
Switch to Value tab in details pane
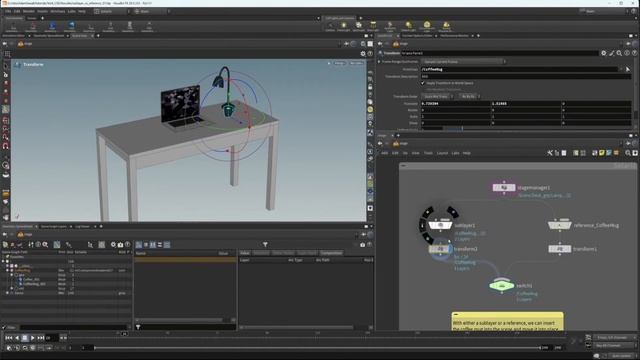pos(245,253)
